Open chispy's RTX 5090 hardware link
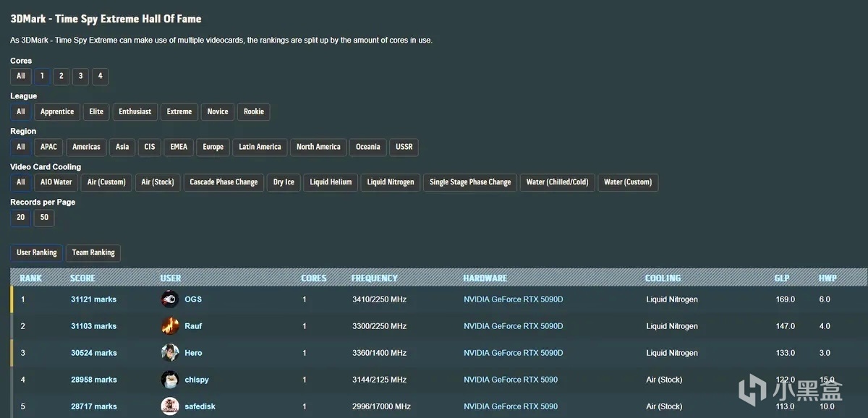Viewport: 868px width, 418px height. pos(511,380)
